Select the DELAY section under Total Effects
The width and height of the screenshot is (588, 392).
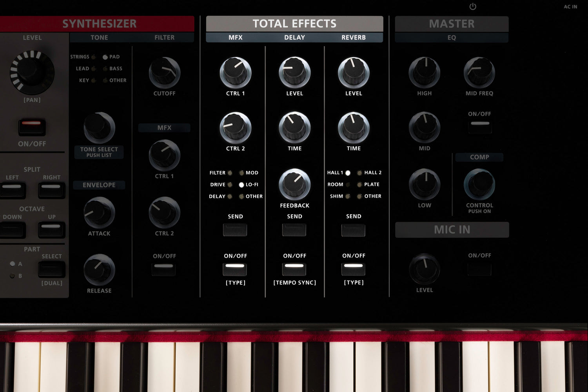294,37
